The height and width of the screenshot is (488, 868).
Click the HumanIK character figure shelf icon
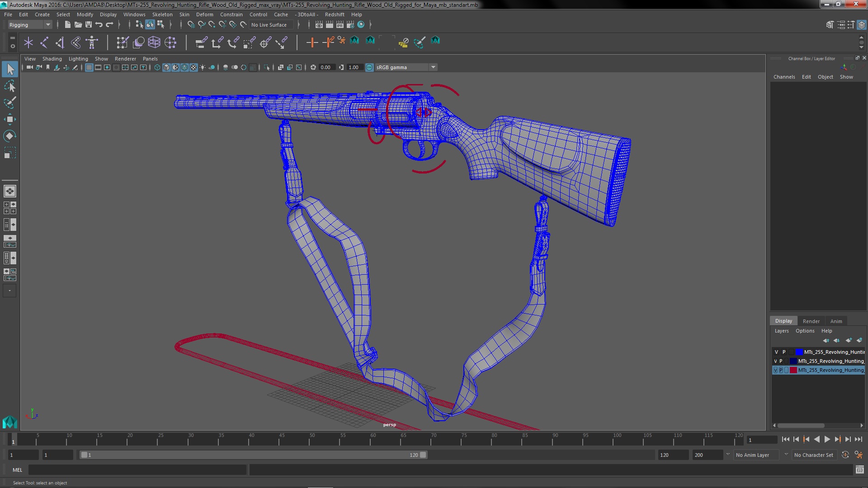(92, 42)
